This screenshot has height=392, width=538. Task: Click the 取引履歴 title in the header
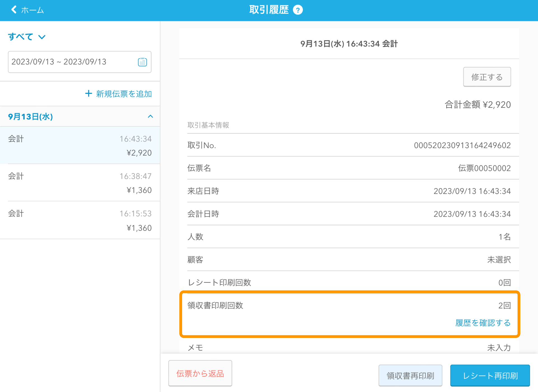coord(268,9)
